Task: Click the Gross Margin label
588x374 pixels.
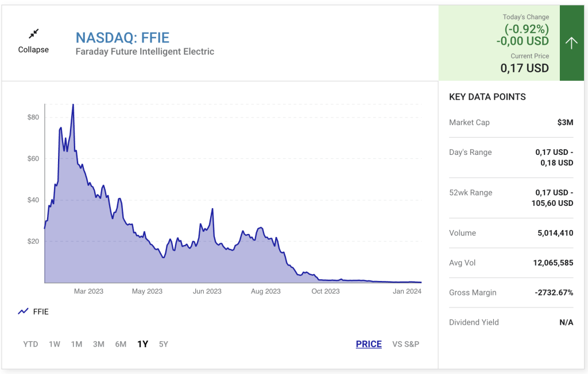Action: point(473,293)
